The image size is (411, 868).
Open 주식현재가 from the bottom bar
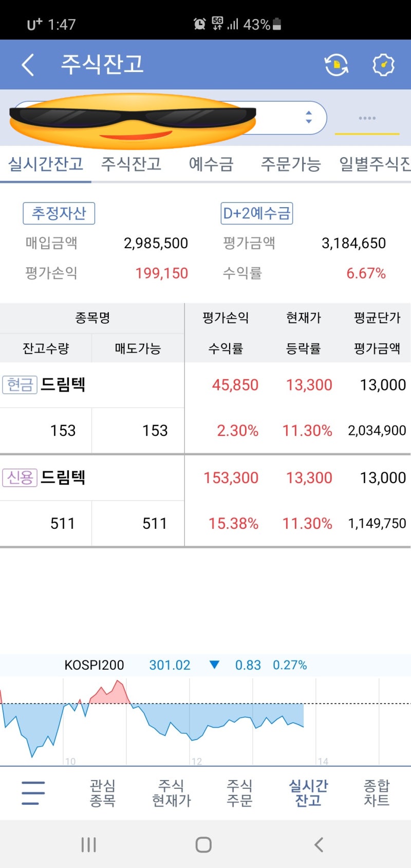[x=171, y=792]
